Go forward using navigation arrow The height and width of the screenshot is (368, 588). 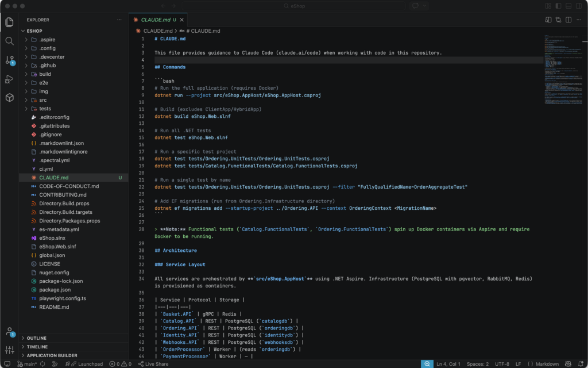coord(173,6)
